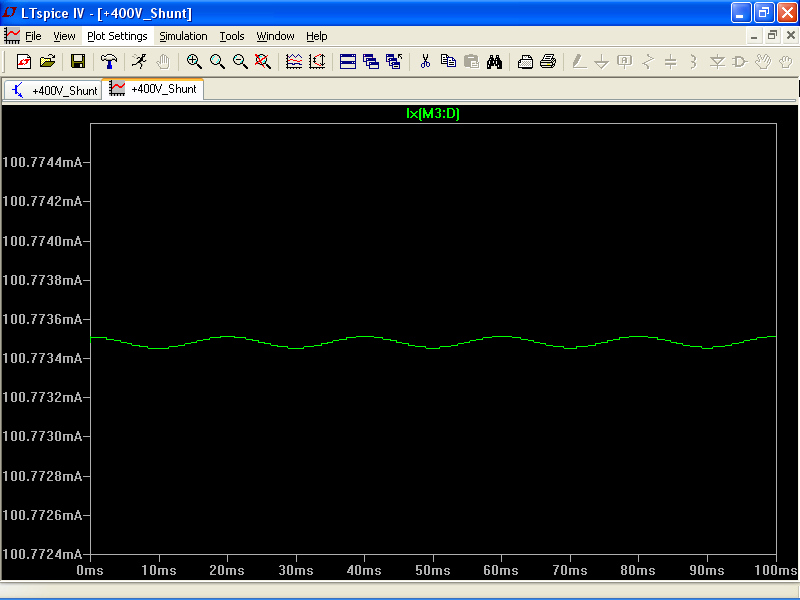Click the Autorange axes icon
Image resolution: width=800 pixels, height=600 pixels.
(317, 62)
